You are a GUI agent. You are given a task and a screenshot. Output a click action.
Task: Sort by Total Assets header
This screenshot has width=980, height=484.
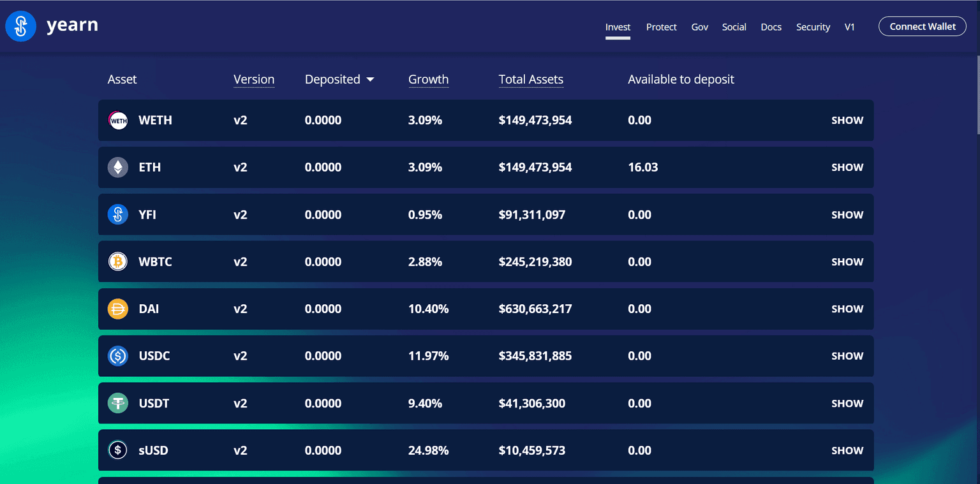(531, 80)
